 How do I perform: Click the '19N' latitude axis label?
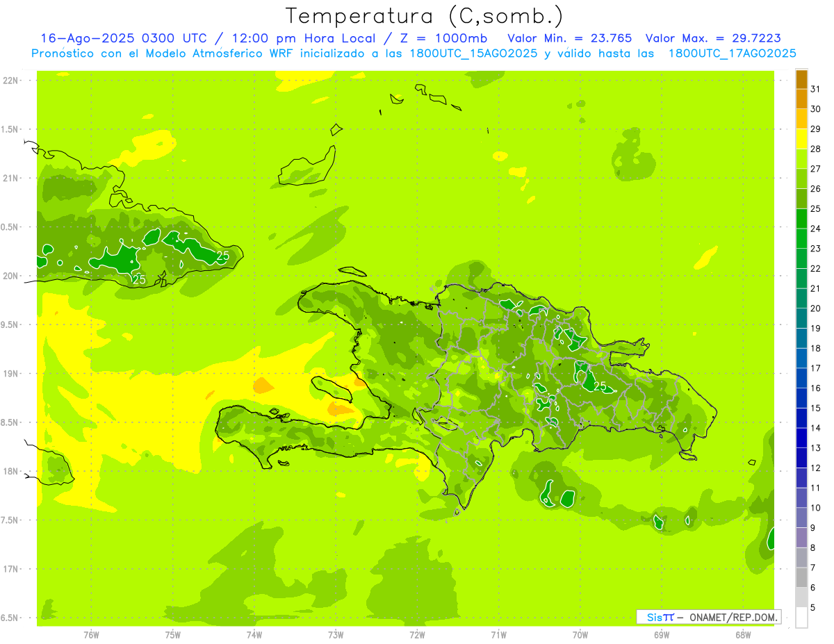(11, 374)
